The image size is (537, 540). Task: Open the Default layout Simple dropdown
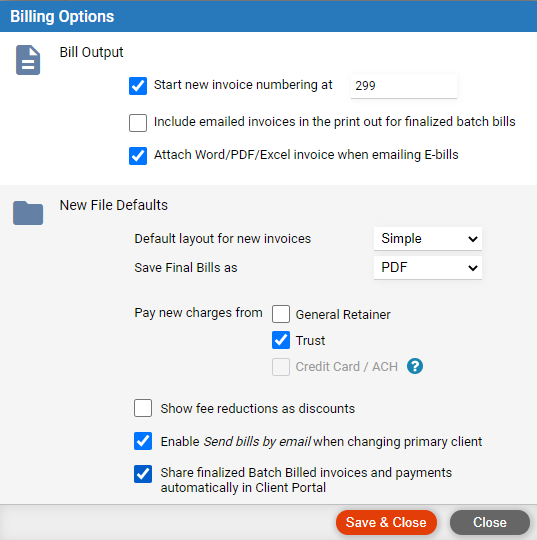[428, 239]
